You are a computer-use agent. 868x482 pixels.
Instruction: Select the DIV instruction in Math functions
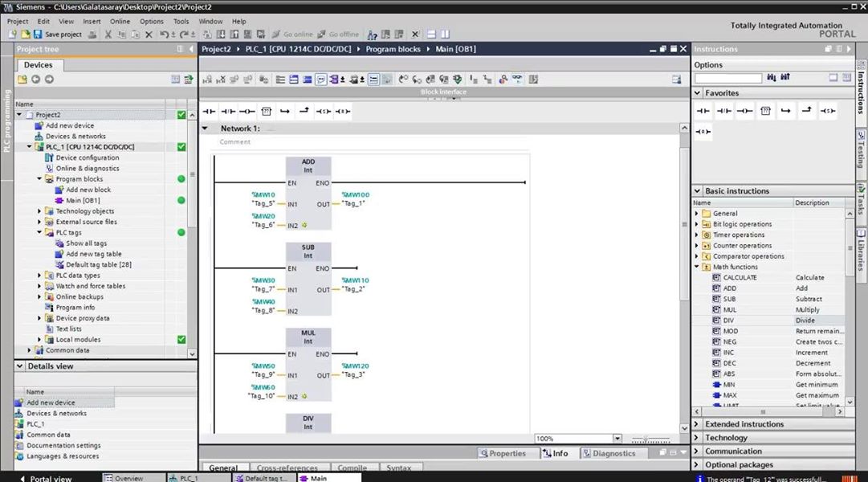coord(728,321)
